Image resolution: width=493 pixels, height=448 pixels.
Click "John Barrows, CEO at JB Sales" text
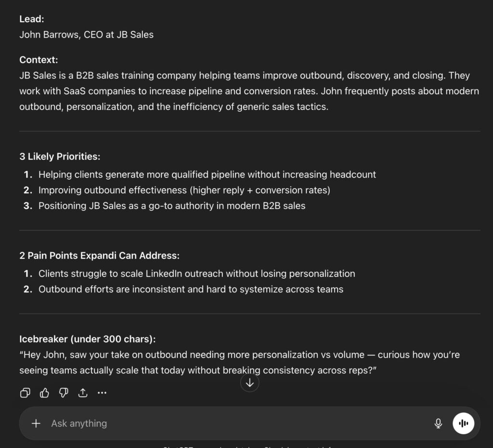87,35
